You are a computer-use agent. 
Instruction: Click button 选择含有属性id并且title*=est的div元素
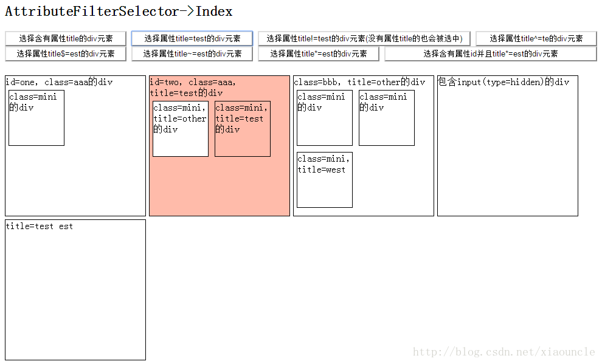click(491, 53)
